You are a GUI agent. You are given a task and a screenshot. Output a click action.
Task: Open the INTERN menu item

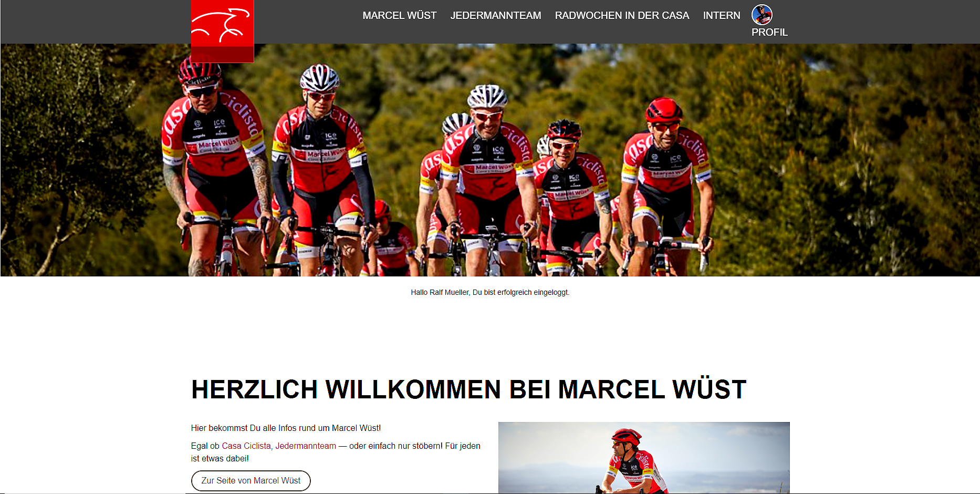(722, 15)
